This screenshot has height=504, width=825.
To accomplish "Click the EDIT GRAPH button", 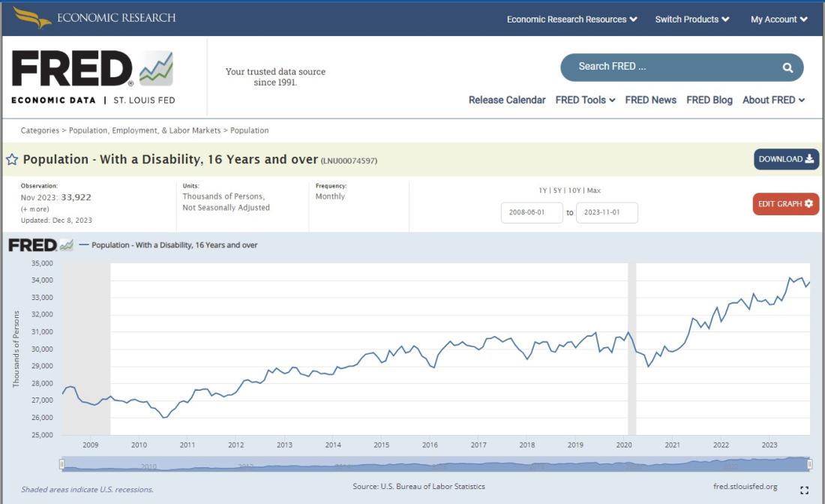I will tap(785, 204).
